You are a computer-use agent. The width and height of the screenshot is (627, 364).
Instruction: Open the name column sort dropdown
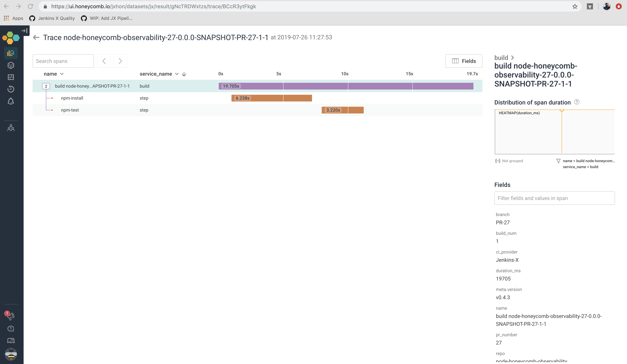pos(62,74)
